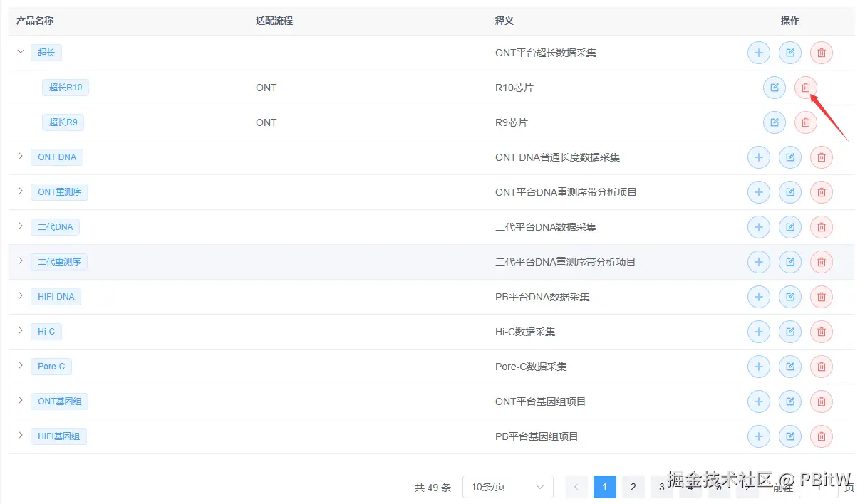Delete the 二代DNA row
Screen dimensions: 865x504
pos(822,227)
